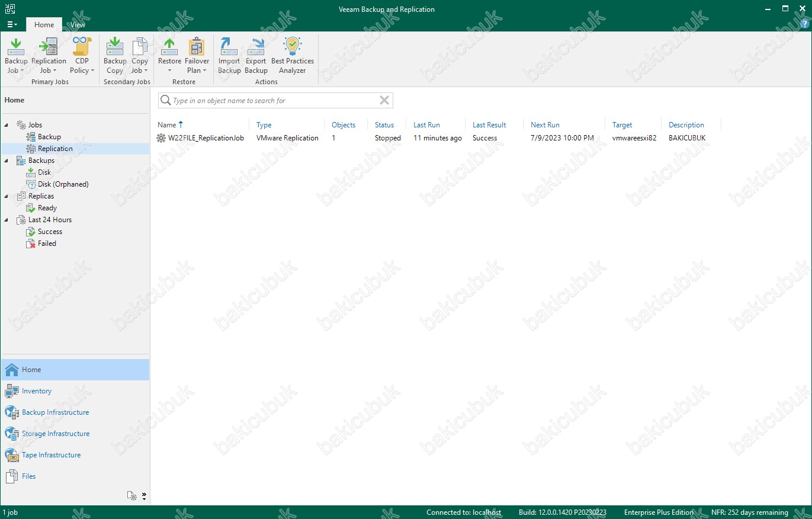Click the VMware Replication cell
Viewport: 812px width, 519px height.
coord(287,138)
